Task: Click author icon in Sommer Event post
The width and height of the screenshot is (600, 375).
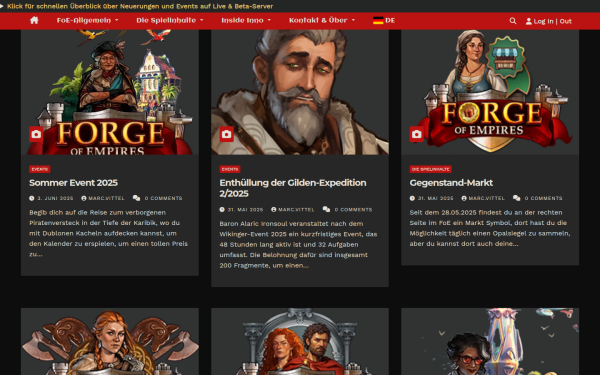Action: tap(84, 198)
